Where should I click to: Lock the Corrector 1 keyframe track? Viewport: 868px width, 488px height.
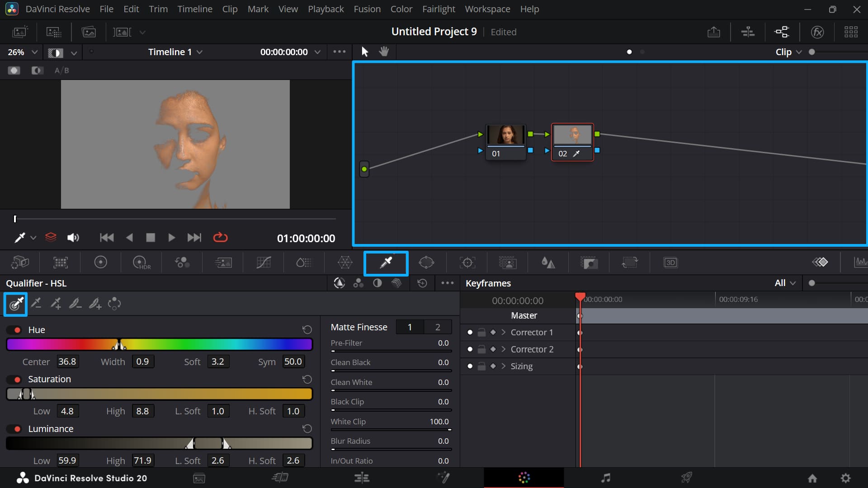pos(481,333)
